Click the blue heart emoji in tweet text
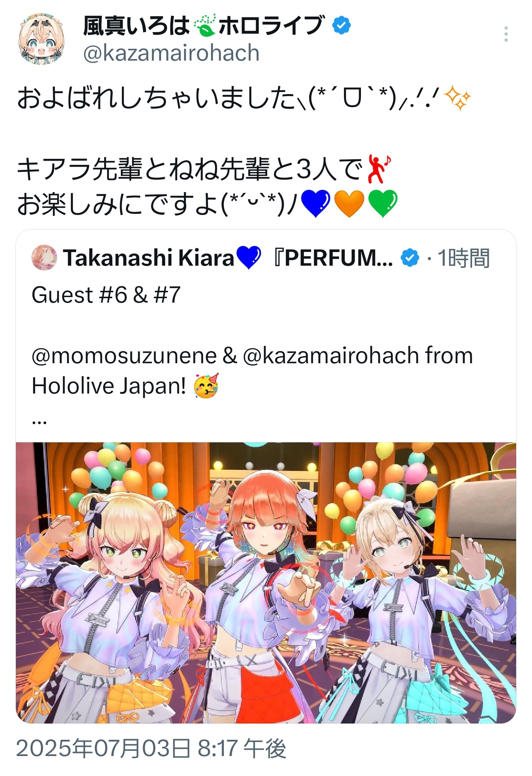The image size is (532, 776). coord(316,204)
